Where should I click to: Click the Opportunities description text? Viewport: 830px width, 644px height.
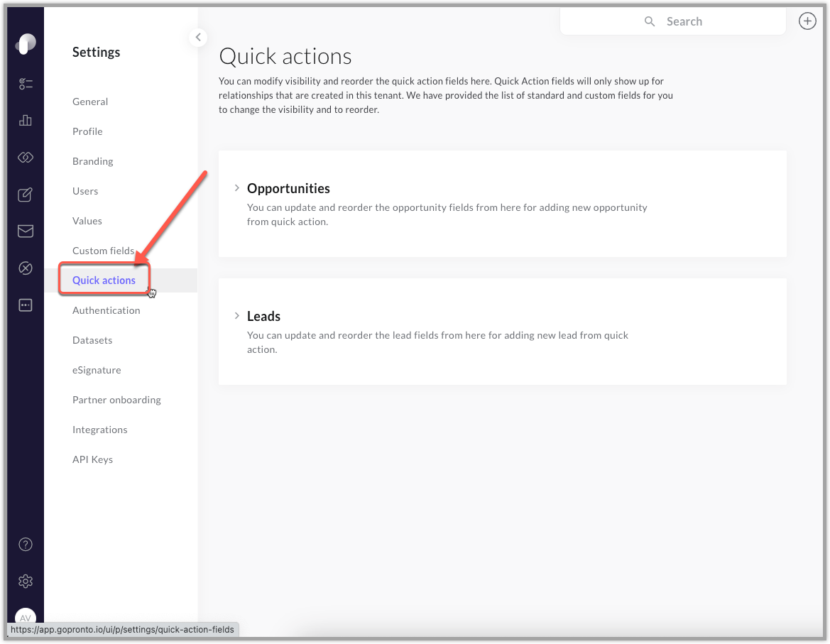pyautogui.click(x=447, y=214)
